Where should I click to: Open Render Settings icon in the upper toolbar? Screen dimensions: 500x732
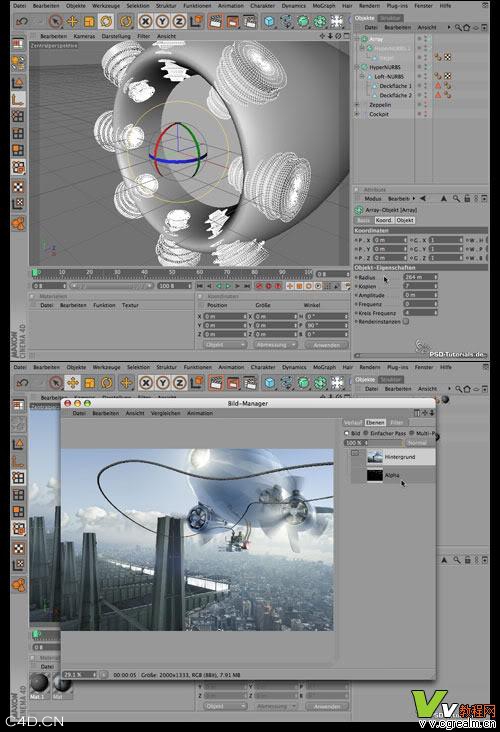250,21
